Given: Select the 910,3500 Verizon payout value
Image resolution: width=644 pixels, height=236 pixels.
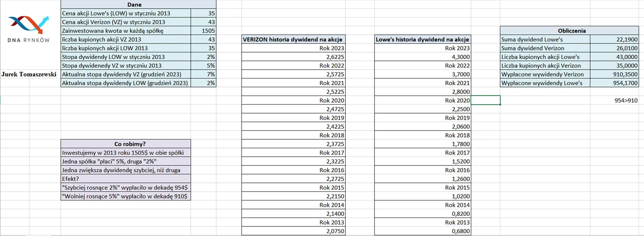Looking at the screenshot, I should click(615, 75).
